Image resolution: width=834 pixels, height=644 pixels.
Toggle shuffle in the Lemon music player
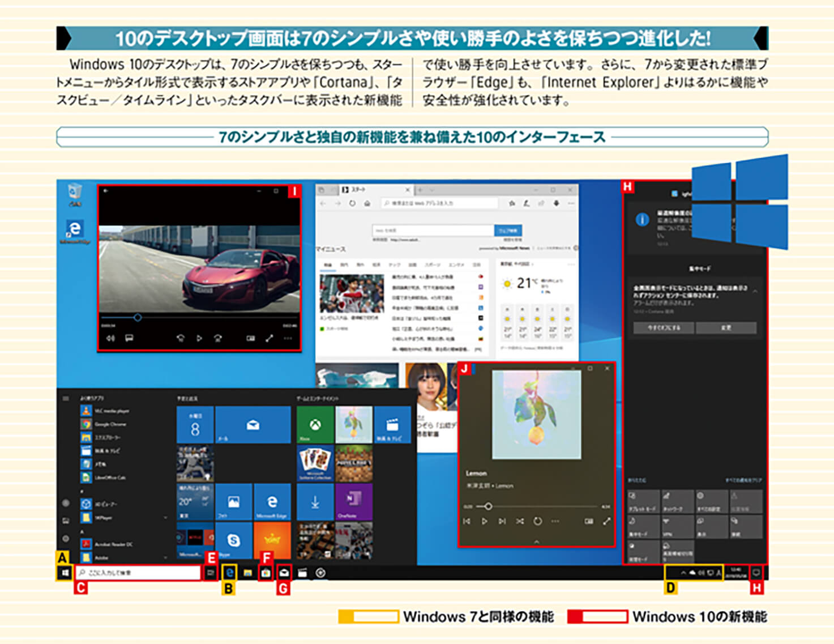coord(520,521)
